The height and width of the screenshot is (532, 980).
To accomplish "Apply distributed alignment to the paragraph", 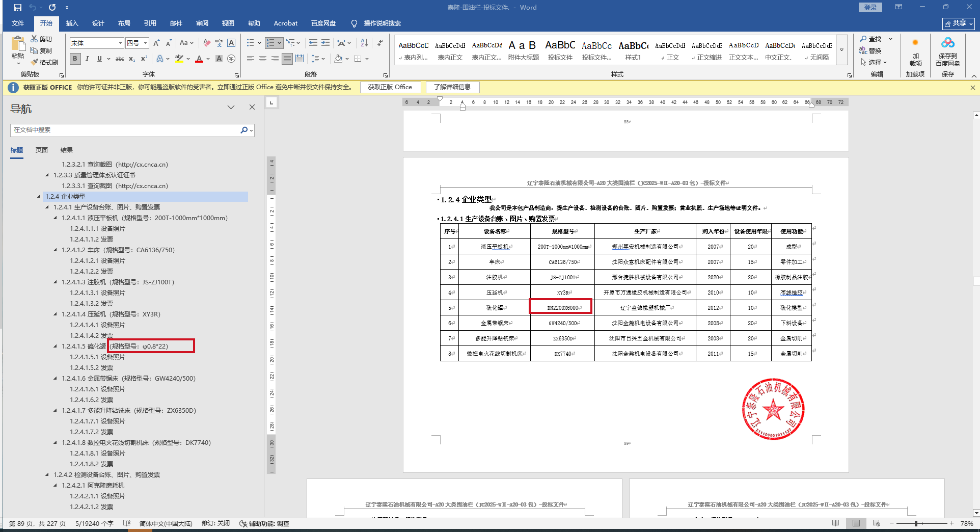I will click(300, 59).
